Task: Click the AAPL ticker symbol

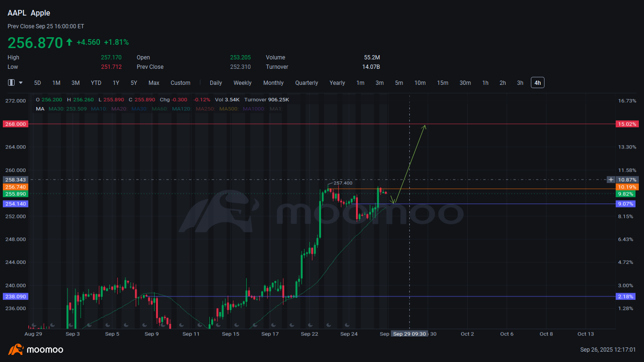Action: [17, 13]
